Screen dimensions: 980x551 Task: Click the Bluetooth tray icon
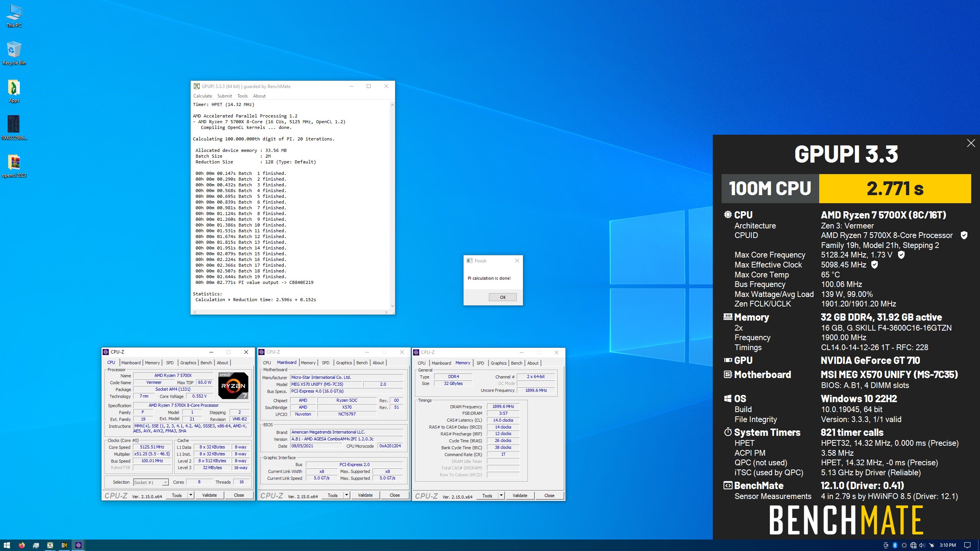[895, 545]
